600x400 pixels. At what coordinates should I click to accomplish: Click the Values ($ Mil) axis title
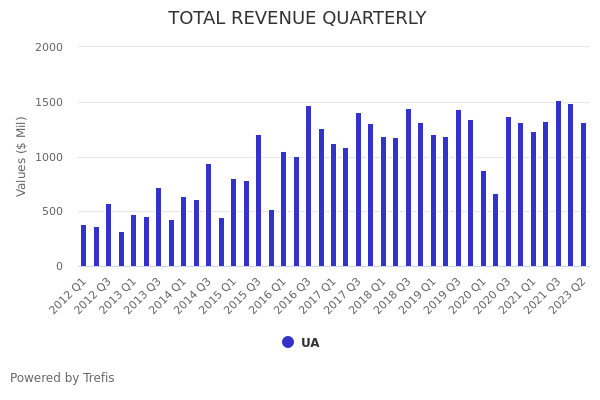pyautogui.click(x=22, y=156)
